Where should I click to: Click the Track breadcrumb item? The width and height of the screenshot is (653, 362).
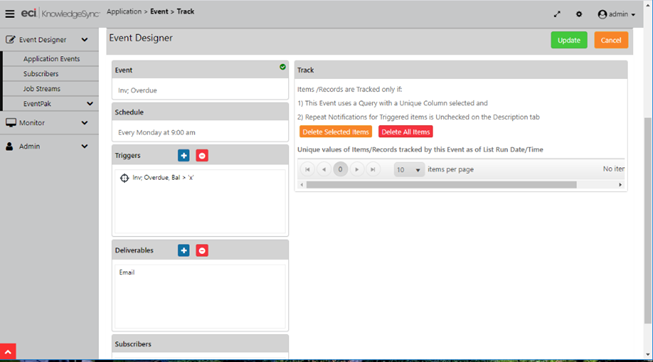185,11
